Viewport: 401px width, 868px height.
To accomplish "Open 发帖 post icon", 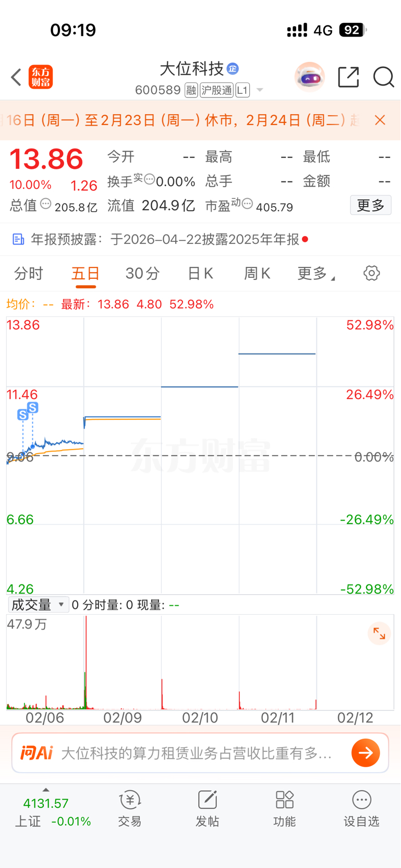I will point(207,809).
